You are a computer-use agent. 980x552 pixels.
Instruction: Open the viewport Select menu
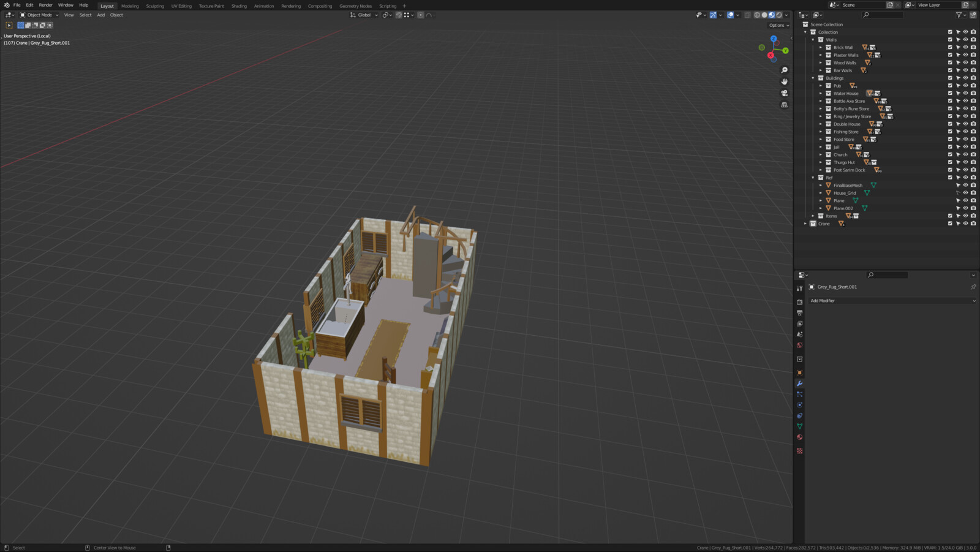85,15
